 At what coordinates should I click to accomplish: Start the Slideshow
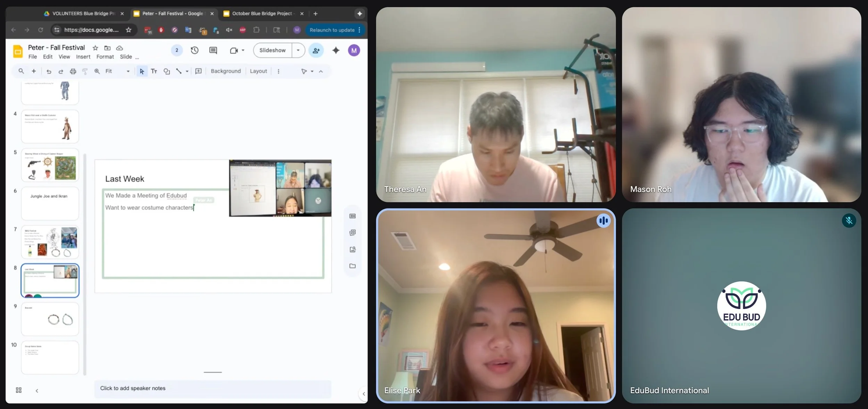pos(273,50)
